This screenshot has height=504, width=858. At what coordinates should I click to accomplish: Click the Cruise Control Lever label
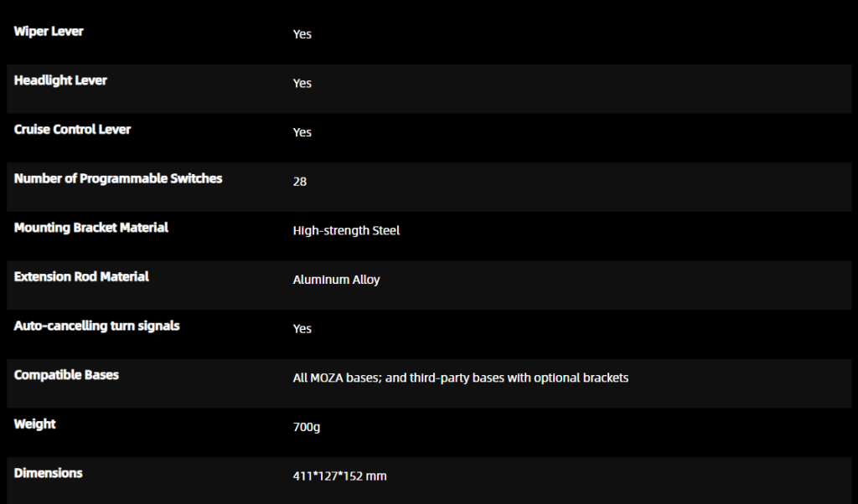(72, 130)
